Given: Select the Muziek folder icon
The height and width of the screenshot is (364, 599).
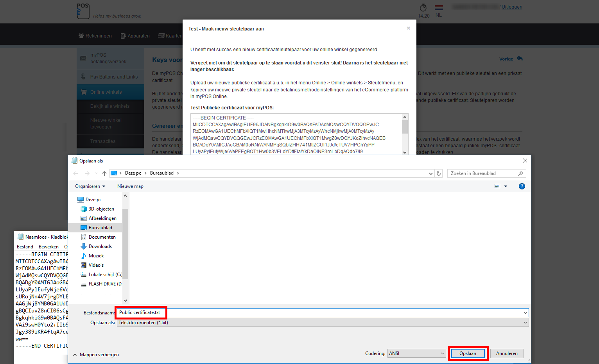Looking at the screenshot, I should [x=84, y=256].
